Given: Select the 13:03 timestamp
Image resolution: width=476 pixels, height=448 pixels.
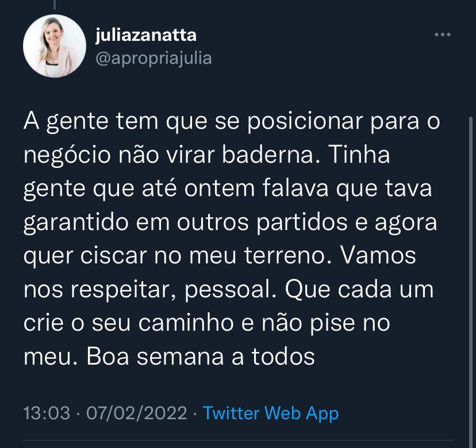Looking at the screenshot, I should (47, 413).
